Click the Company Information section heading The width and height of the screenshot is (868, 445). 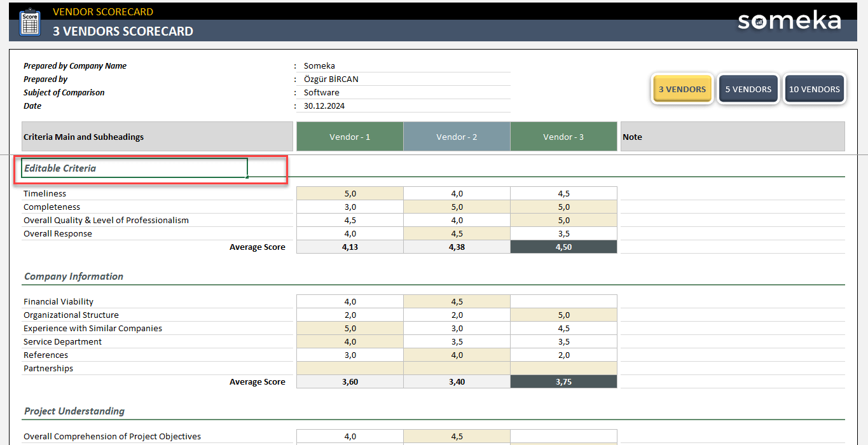73,276
